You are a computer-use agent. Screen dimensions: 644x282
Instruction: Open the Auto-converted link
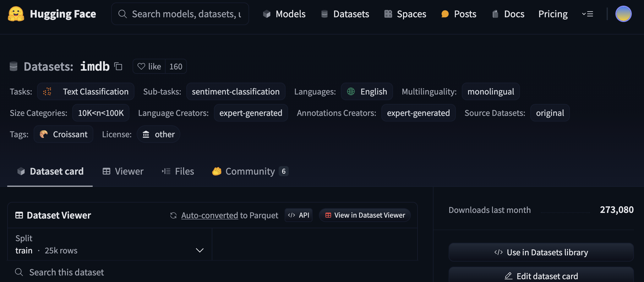point(210,215)
